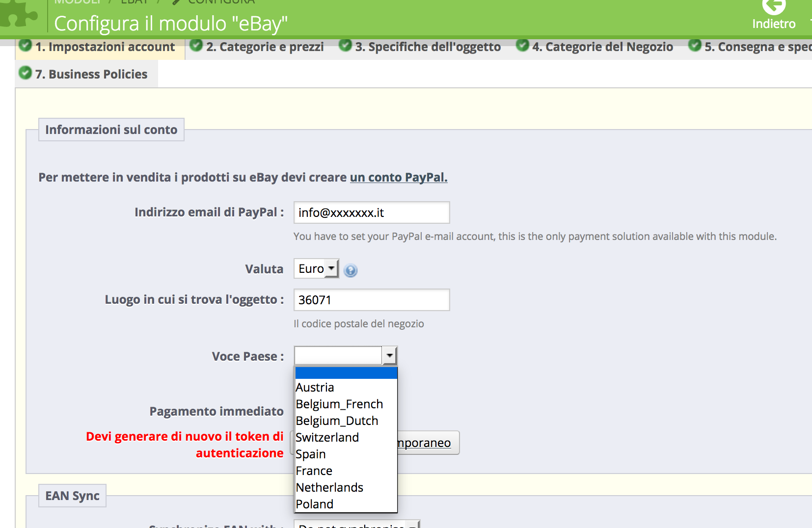Click the puzzle piece module icon

point(19,13)
